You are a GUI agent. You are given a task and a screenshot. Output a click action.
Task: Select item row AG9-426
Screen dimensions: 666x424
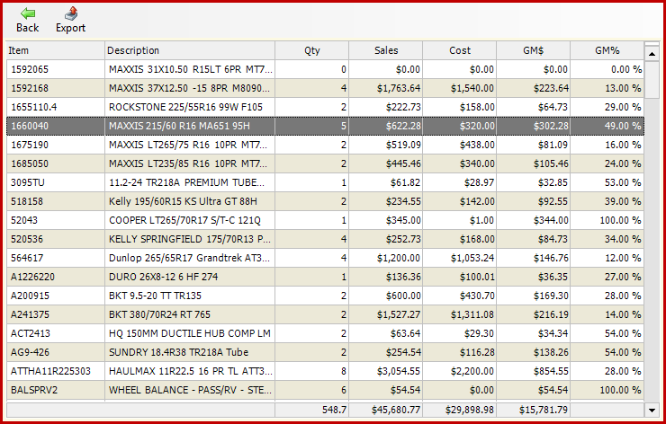click(325, 352)
